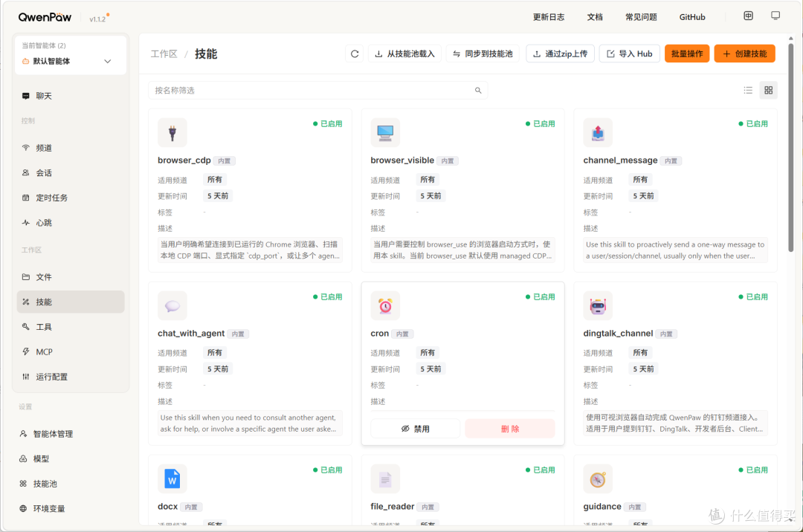803x532 pixels.
Task: Click the channel_message upload icon
Action: 598,133
